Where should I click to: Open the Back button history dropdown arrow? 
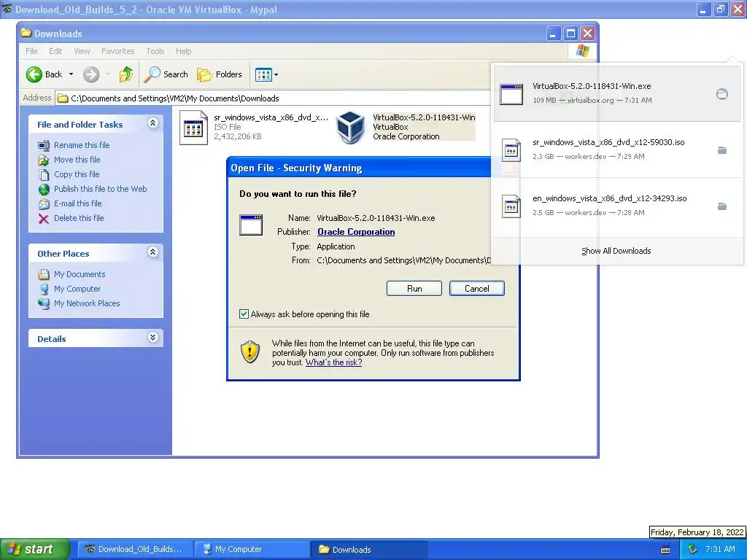coord(71,74)
